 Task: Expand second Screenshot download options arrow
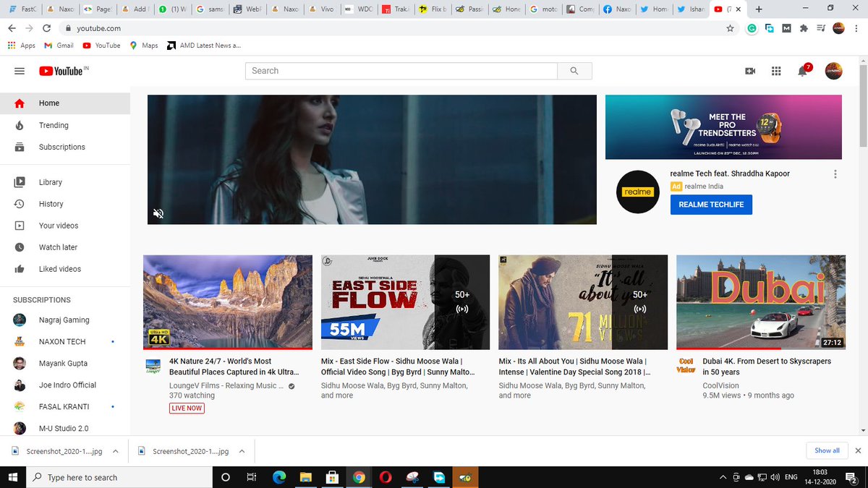tap(242, 451)
